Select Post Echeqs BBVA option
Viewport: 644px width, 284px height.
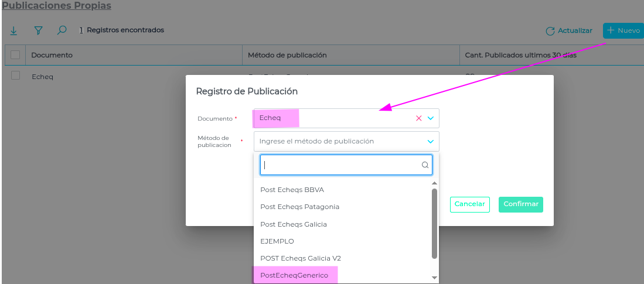[x=292, y=190]
